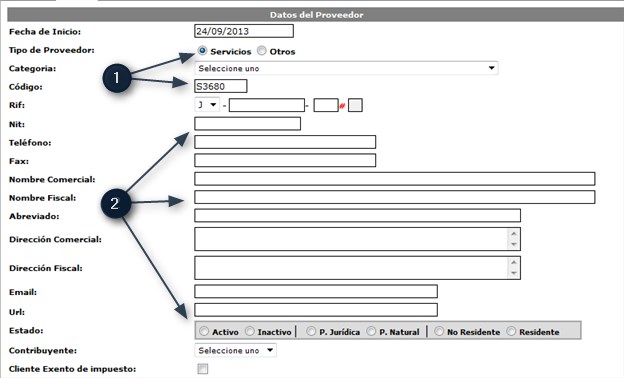
Task: Click the Email input field
Action: coord(316,291)
